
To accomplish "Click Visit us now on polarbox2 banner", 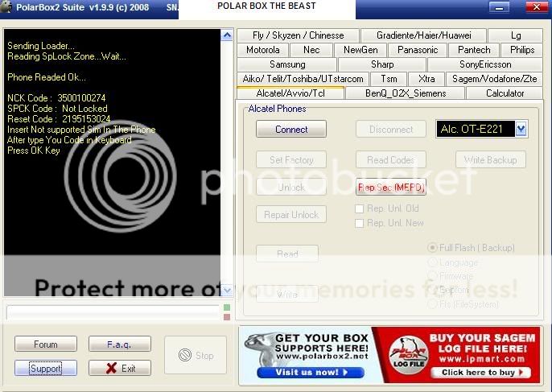I will (311, 372).
